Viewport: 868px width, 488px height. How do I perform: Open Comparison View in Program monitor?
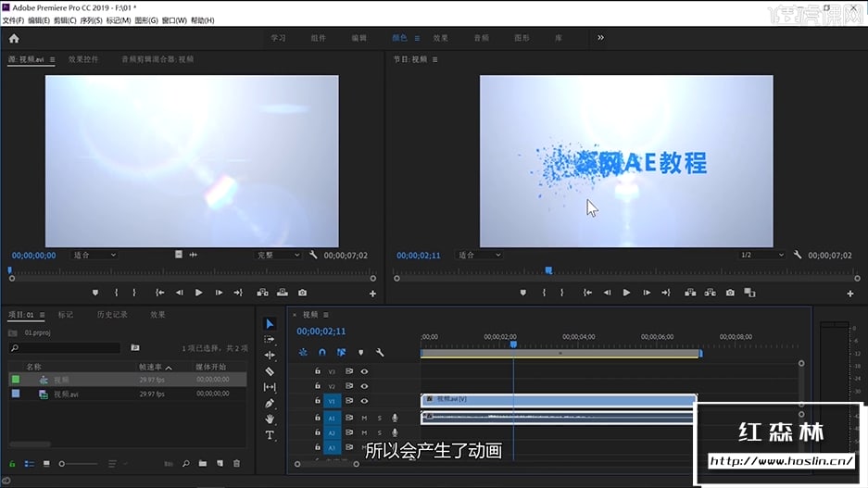tap(750, 293)
